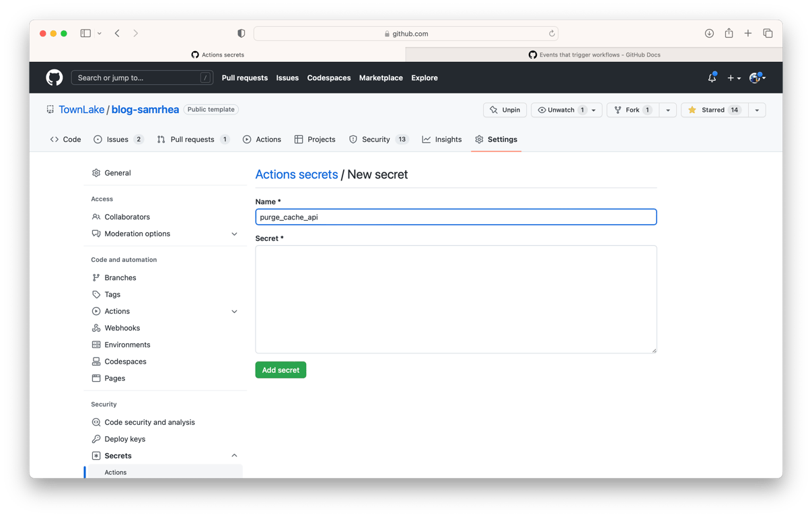
Task: Open the user avatar menu
Action: pos(757,78)
